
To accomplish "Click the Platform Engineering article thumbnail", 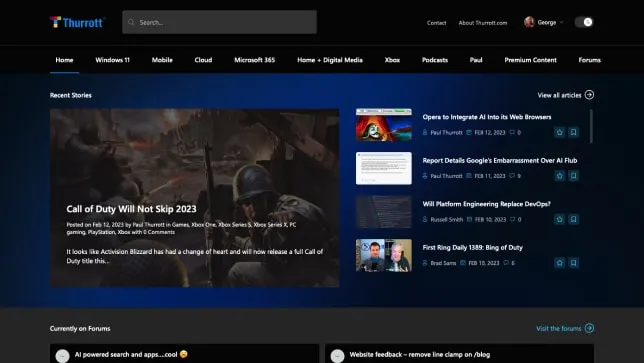I will (384, 212).
